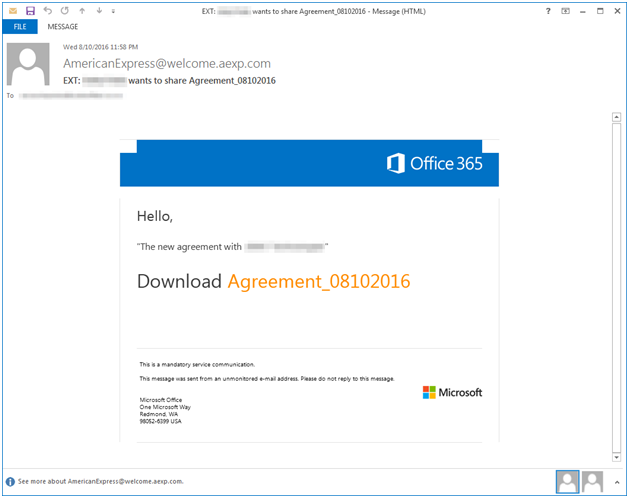629x498 pixels.
Task: Go to previous item with up arrow
Action: (x=81, y=10)
